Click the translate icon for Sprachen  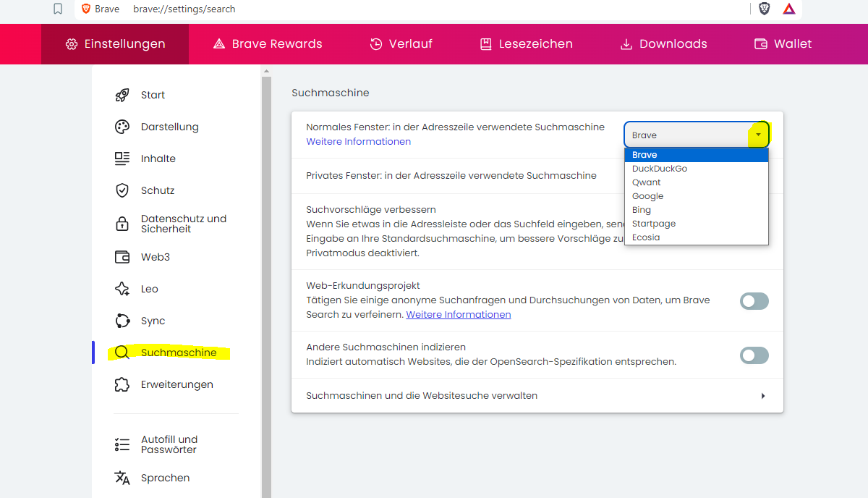[122, 478]
